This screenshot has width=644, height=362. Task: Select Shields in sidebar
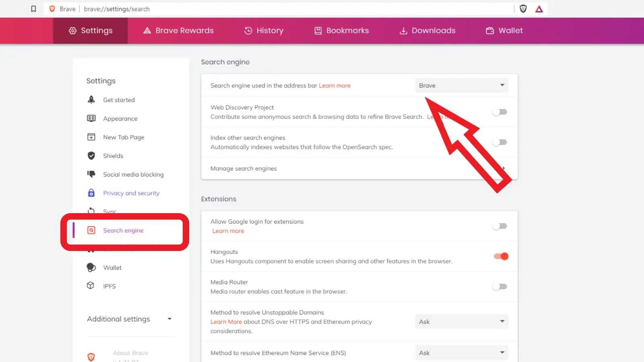pos(113,156)
